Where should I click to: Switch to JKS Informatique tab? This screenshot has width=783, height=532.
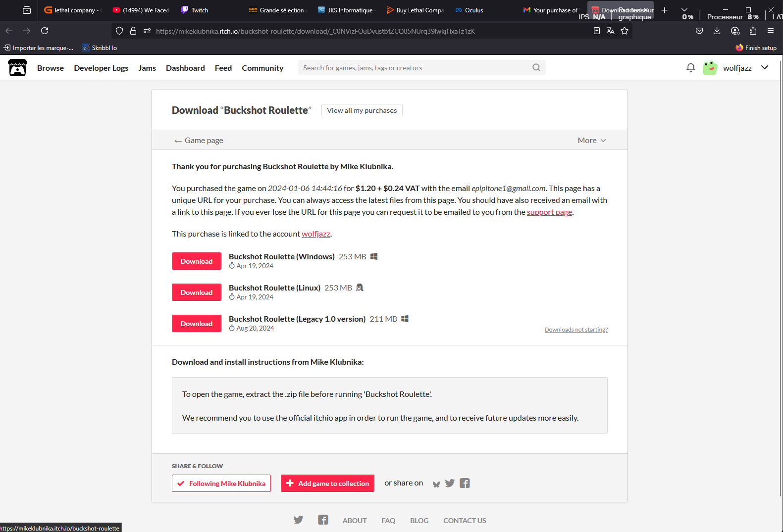click(x=346, y=10)
